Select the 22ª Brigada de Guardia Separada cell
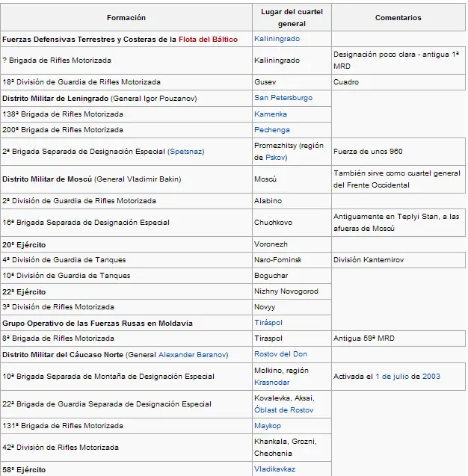This screenshot has width=468, height=476. 126,404
